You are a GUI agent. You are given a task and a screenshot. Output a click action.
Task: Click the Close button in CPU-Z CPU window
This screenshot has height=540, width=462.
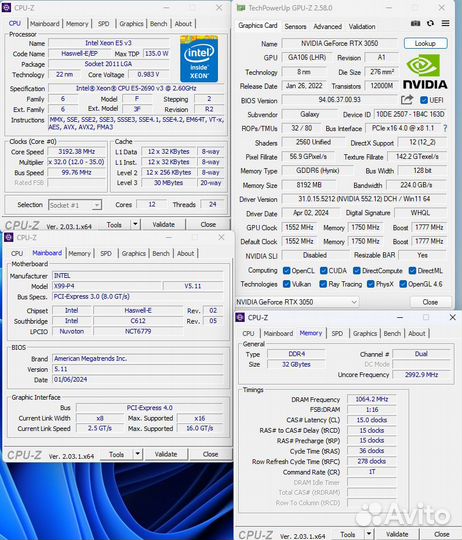click(x=208, y=225)
